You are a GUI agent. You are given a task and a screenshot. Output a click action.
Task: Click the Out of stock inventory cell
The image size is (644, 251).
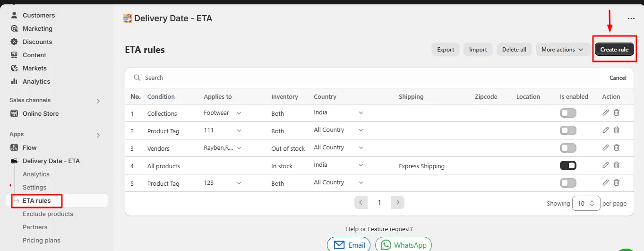[288, 148]
